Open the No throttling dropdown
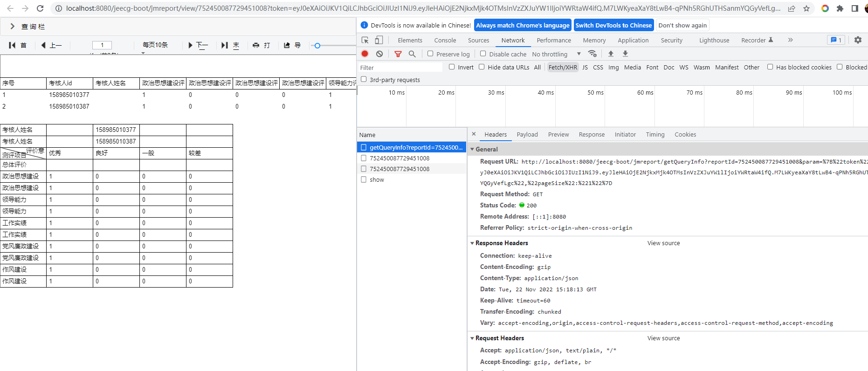Image resolution: width=868 pixels, height=371 pixels. (556, 54)
